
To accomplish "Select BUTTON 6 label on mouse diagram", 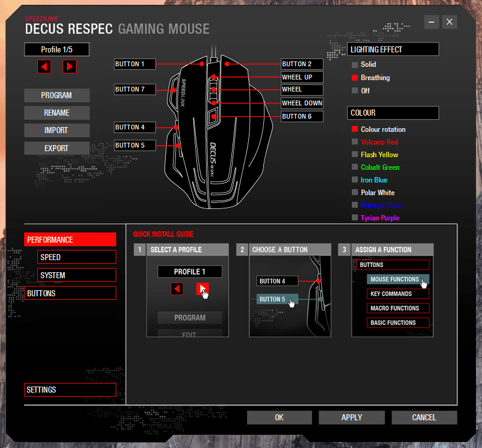I will coord(302,116).
